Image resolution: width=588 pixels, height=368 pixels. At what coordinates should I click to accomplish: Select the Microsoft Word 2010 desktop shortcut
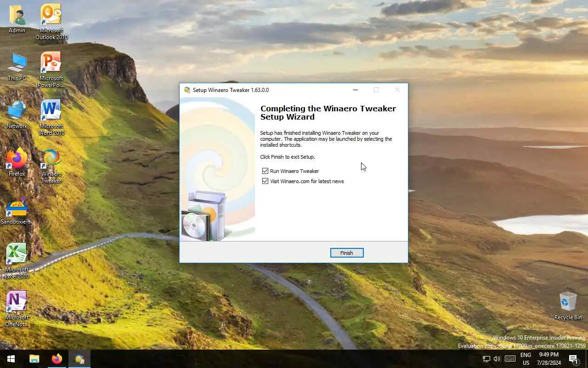[x=51, y=117]
